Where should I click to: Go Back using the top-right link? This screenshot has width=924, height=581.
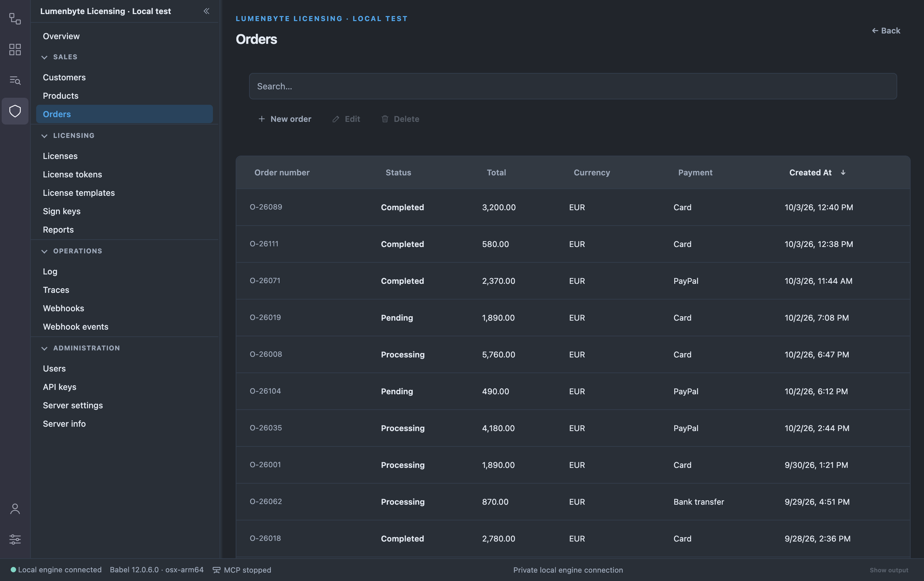pos(886,31)
